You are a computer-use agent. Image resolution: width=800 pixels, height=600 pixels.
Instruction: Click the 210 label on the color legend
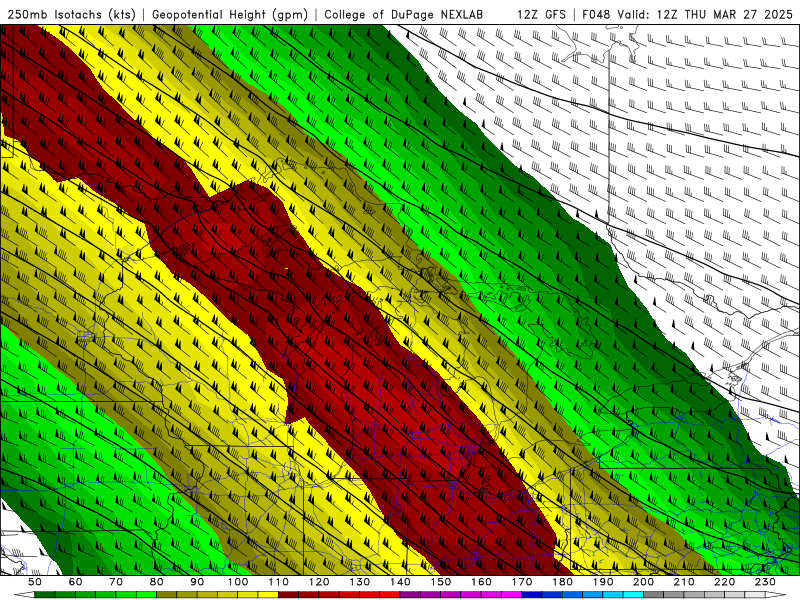[x=684, y=582]
